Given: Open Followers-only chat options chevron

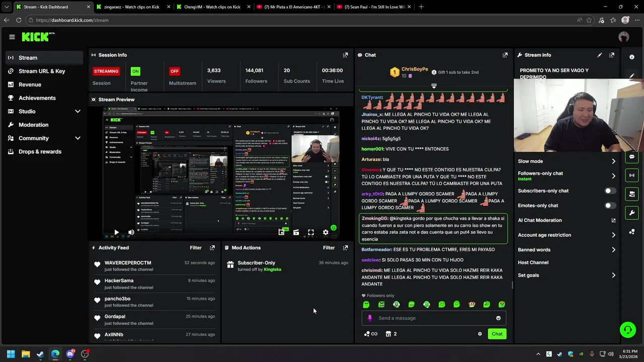Looking at the screenshot, I should pyautogui.click(x=613, y=176).
